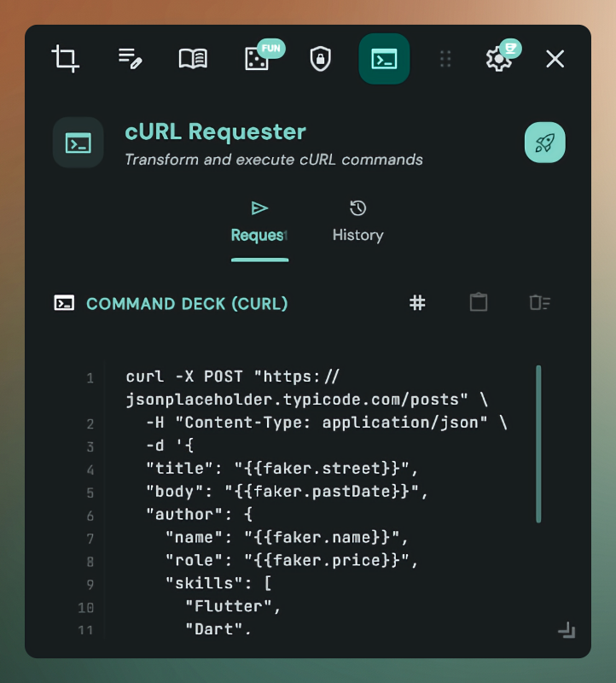Screen dimensions: 616x683
Task: Click the clear command deck icon
Action: click(x=540, y=302)
